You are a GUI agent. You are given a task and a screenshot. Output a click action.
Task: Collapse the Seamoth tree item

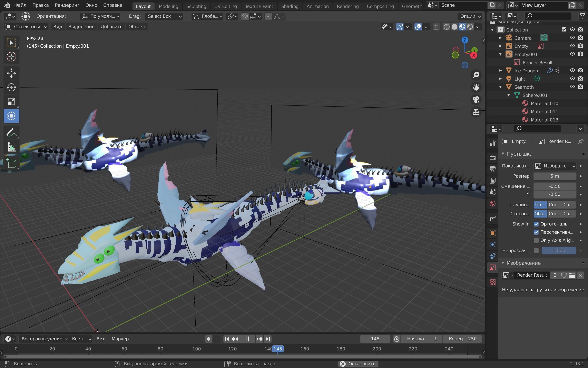(x=500, y=87)
